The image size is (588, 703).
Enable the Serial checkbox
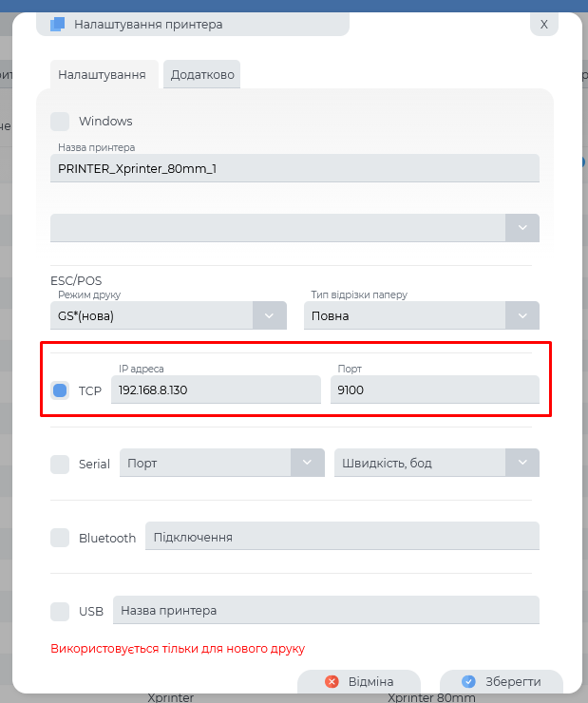click(60, 464)
